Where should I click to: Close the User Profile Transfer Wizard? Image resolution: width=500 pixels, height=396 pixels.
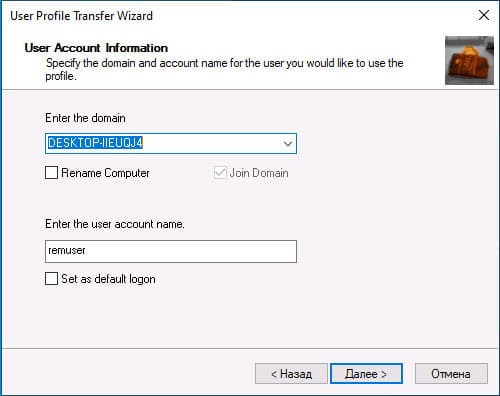point(484,15)
